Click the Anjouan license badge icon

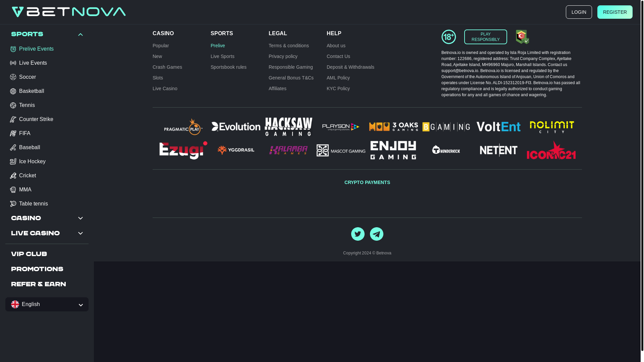(x=522, y=37)
